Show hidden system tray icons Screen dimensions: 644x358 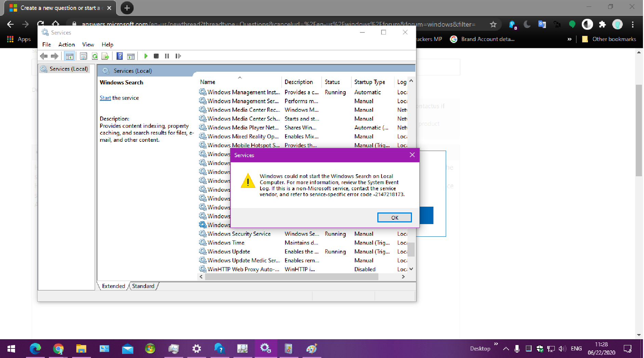506,349
